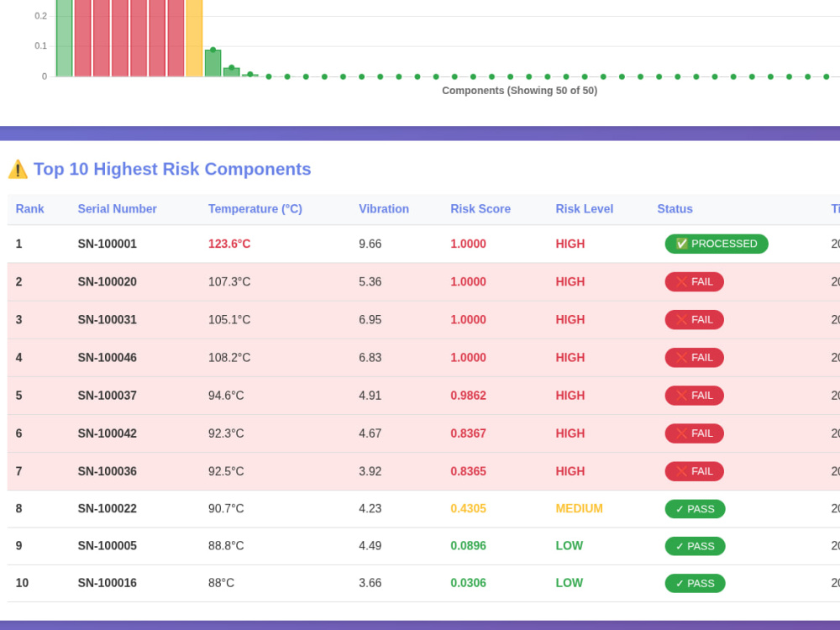Click the 105.1°C temperature cell
The image size is (840, 630).
[x=229, y=320]
